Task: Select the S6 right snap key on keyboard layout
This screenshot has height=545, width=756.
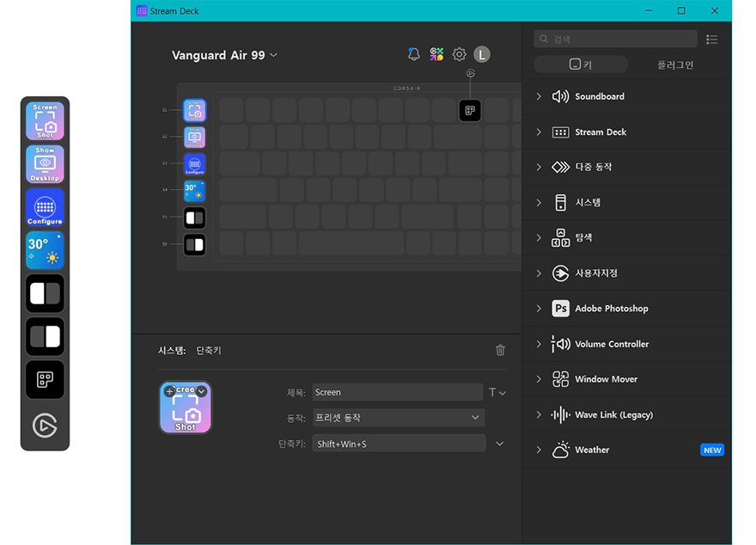Action: (x=195, y=244)
